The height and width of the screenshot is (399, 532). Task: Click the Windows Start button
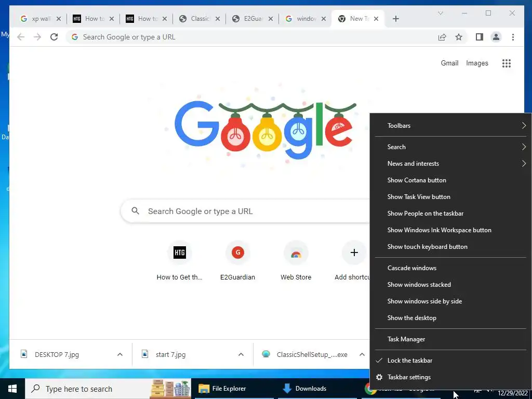point(12,389)
